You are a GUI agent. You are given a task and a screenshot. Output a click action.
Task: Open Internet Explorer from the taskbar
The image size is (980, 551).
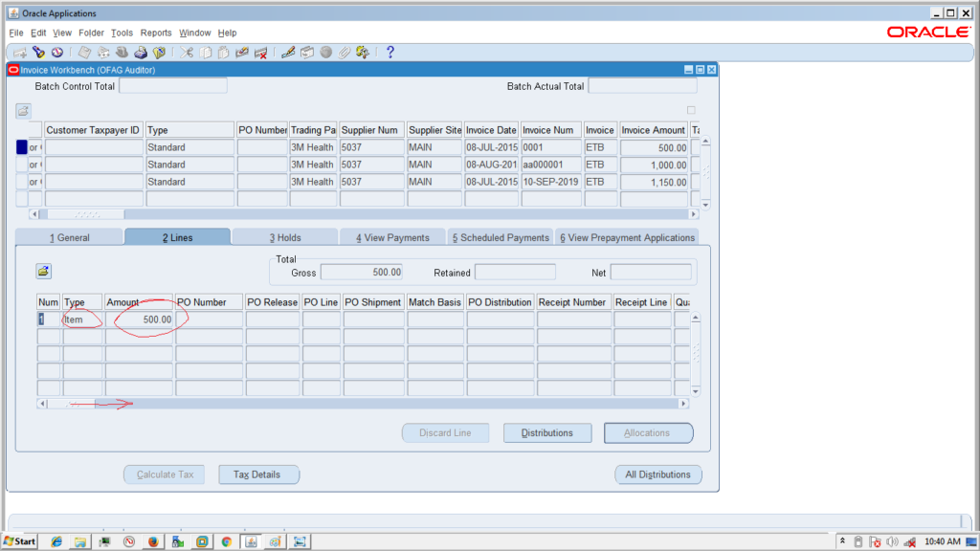click(56, 541)
